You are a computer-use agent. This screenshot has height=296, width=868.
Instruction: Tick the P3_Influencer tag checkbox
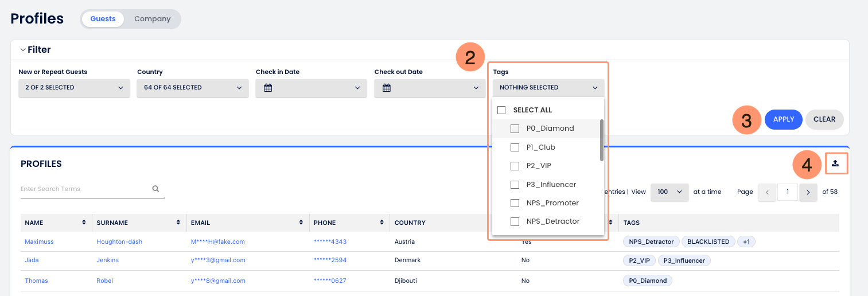[515, 185]
